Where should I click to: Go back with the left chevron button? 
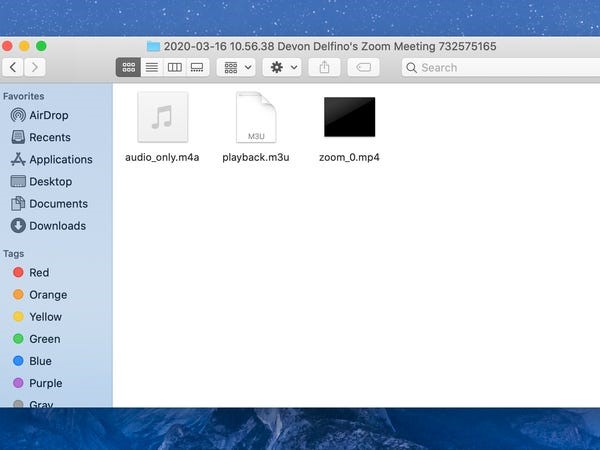pos(13,67)
